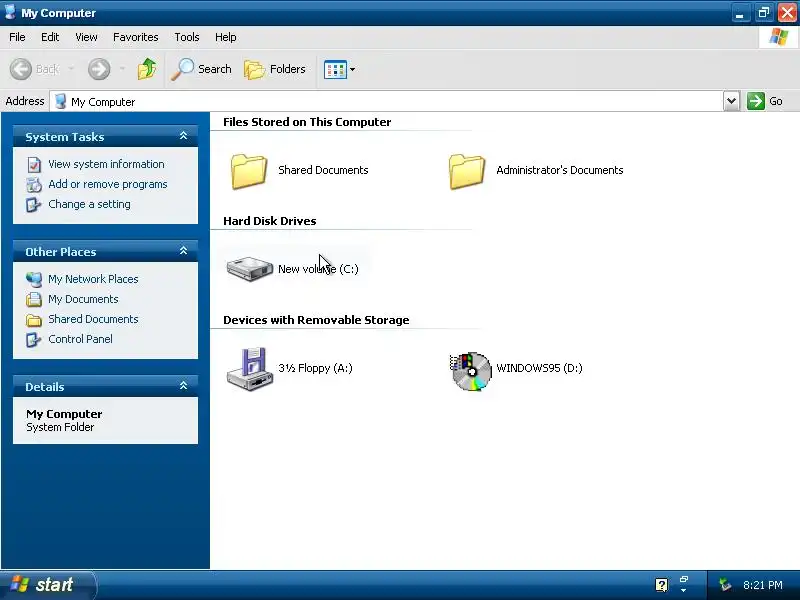The height and width of the screenshot is (600, 800).
Task: Click the Hard Disk Drives group header
Action: click(270, 221)
